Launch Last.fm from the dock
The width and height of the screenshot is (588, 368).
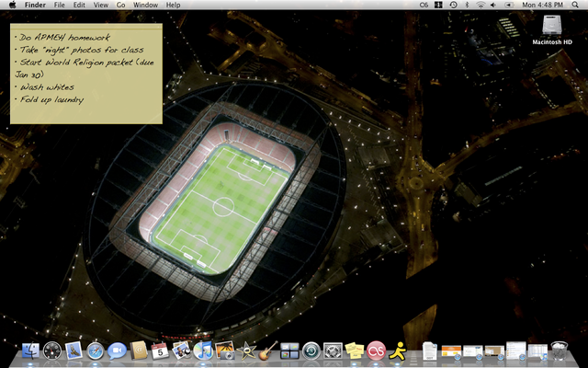tap(376, 351)
